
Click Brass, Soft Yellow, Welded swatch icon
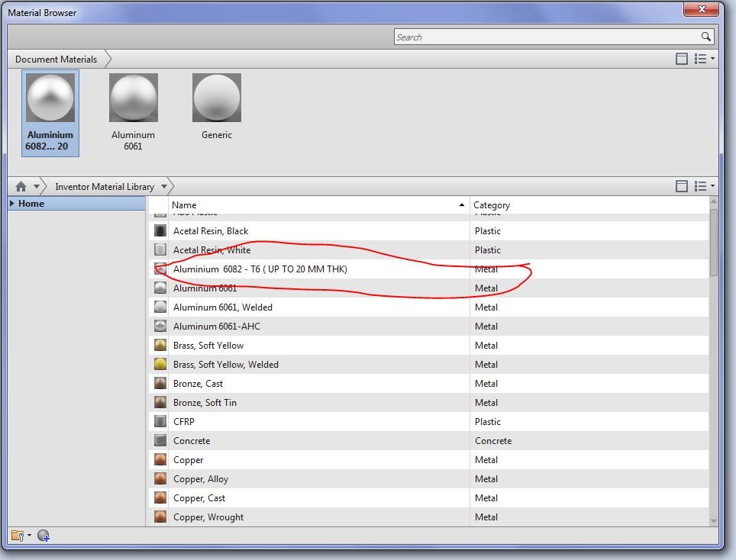160,364
